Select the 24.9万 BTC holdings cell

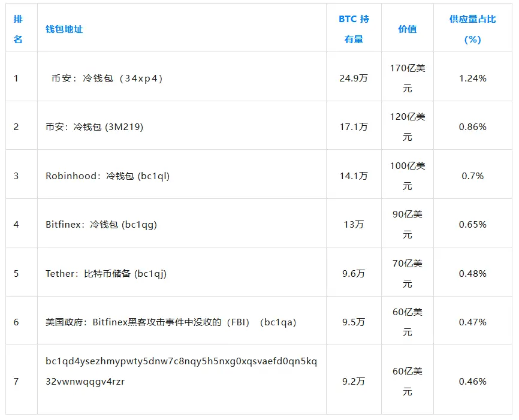pos(354,78)
